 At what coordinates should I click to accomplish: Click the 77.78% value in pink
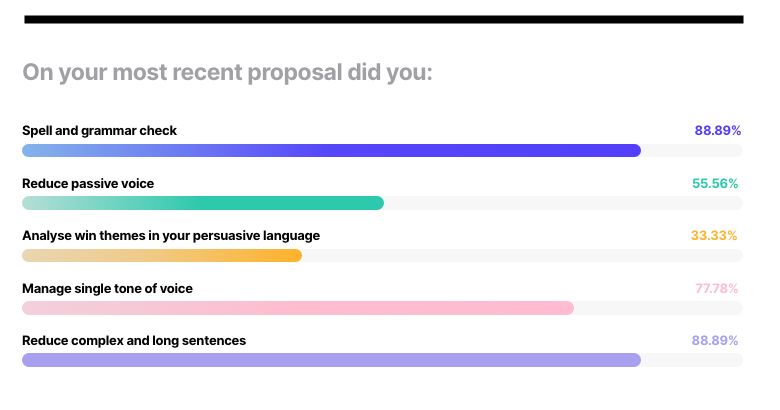[716, 289]
